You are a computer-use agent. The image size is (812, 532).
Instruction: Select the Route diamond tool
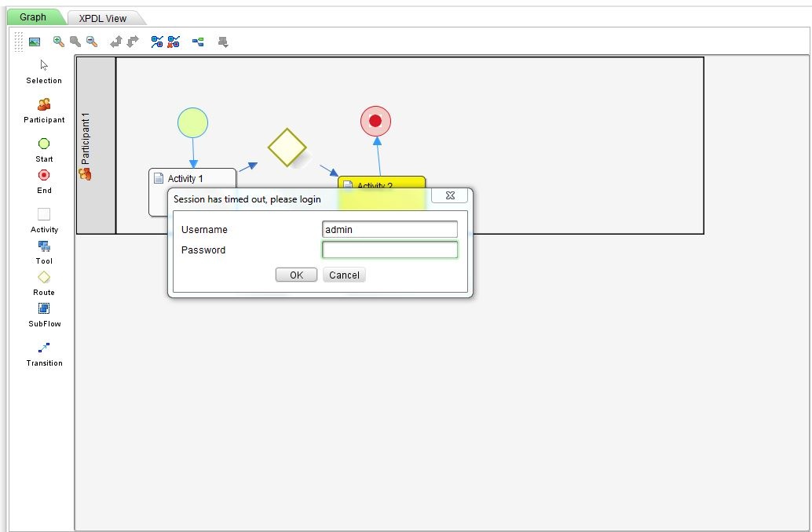tap(44, 277)
